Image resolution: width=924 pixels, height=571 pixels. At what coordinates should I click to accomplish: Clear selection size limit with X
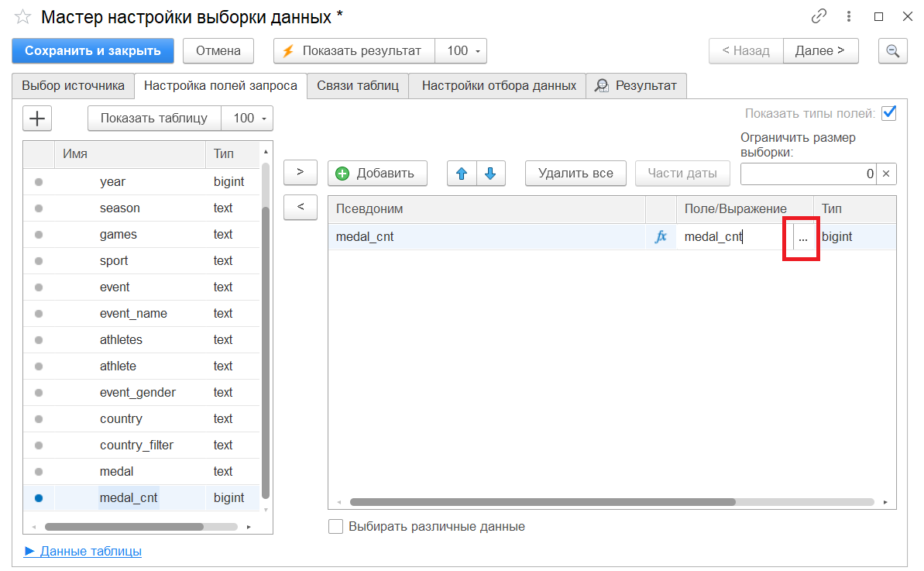(887, 174)
